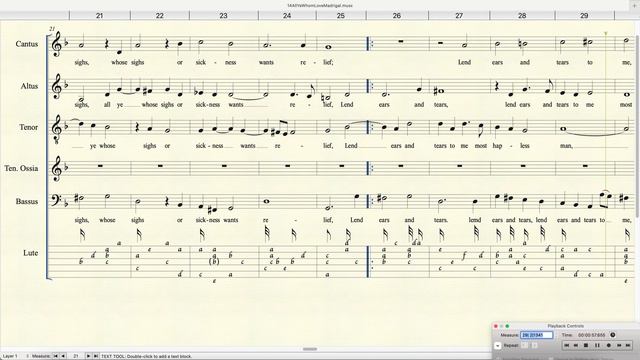The width and height of the screenshot is (640, 360).
Task: Click the Altus lyric 'most' in measure 29
Action: point(626,104)
